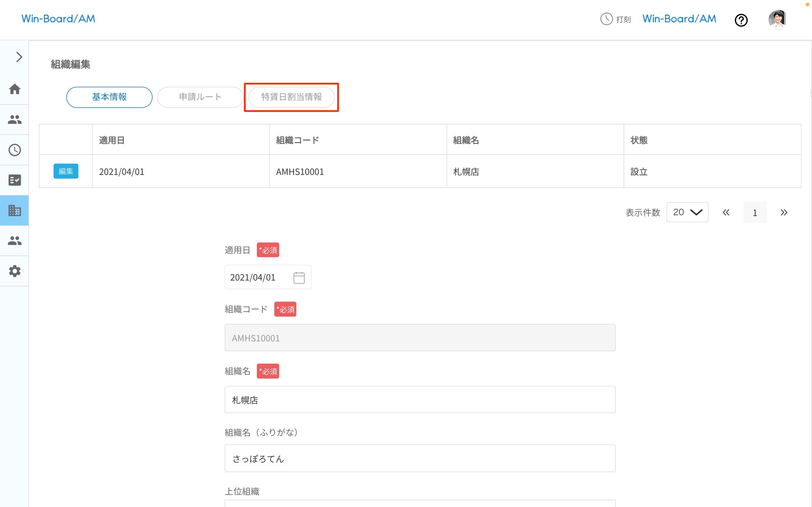Open the attendance clock icon in sidebar
The width and height of the screenshot is (812, 507).
coord(14,150)
